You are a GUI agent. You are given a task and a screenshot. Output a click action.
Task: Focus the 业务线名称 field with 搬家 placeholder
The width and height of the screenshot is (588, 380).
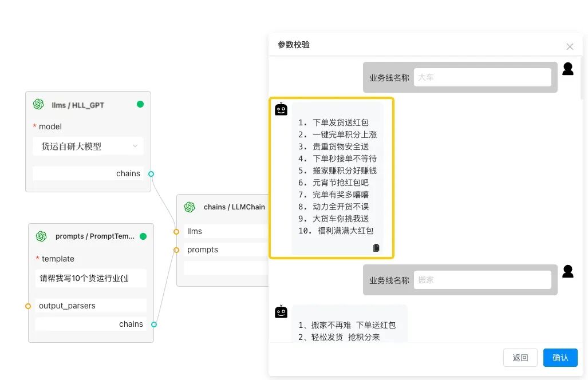pyautogui.click(x=482, y=280)
